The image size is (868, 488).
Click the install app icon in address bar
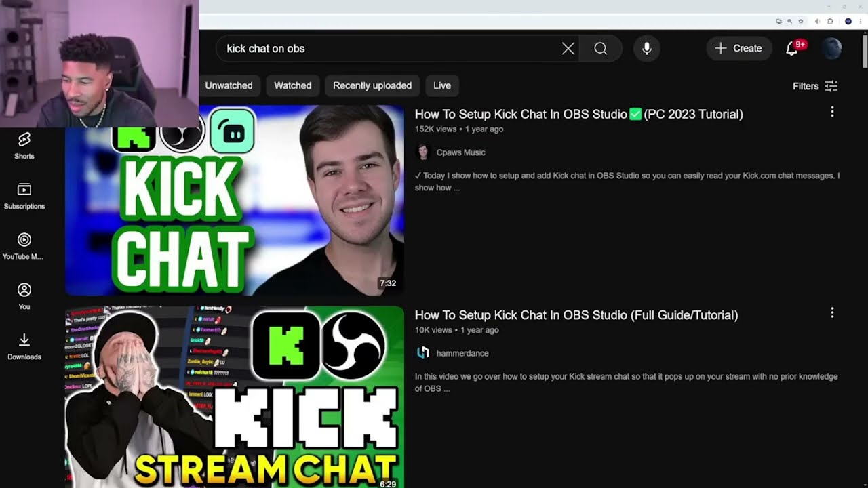point(779,21)
